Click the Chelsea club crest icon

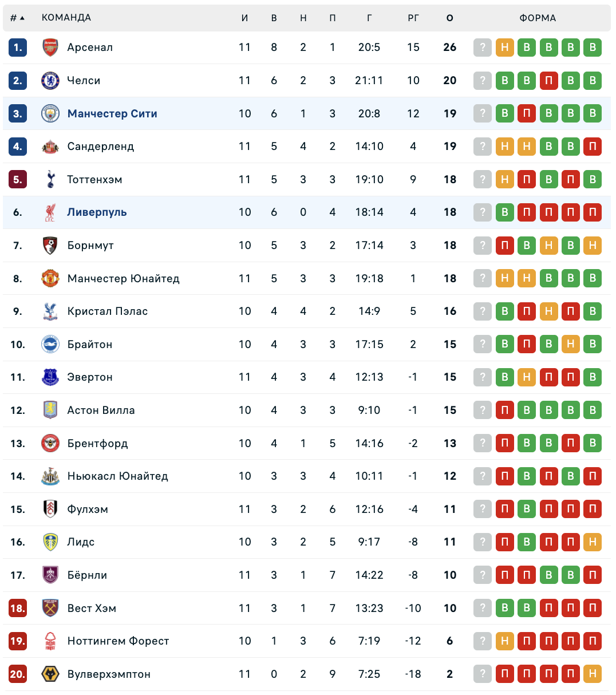pos(50,81)
